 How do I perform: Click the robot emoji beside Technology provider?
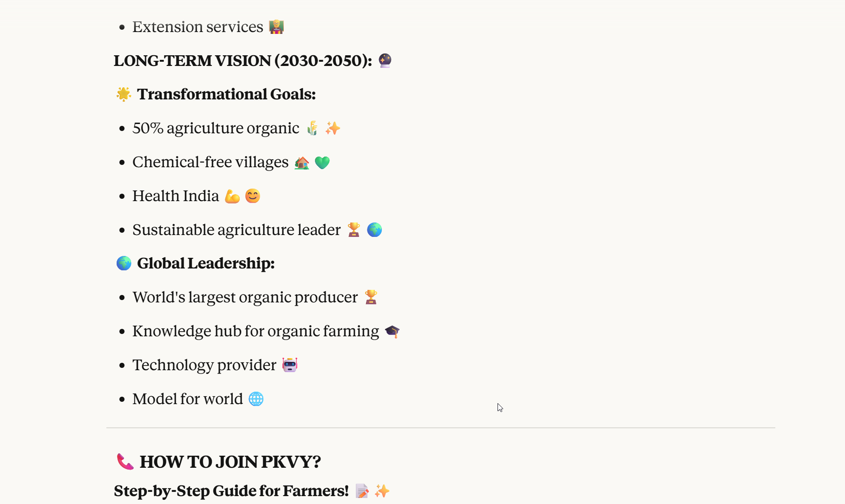point(290,365)
